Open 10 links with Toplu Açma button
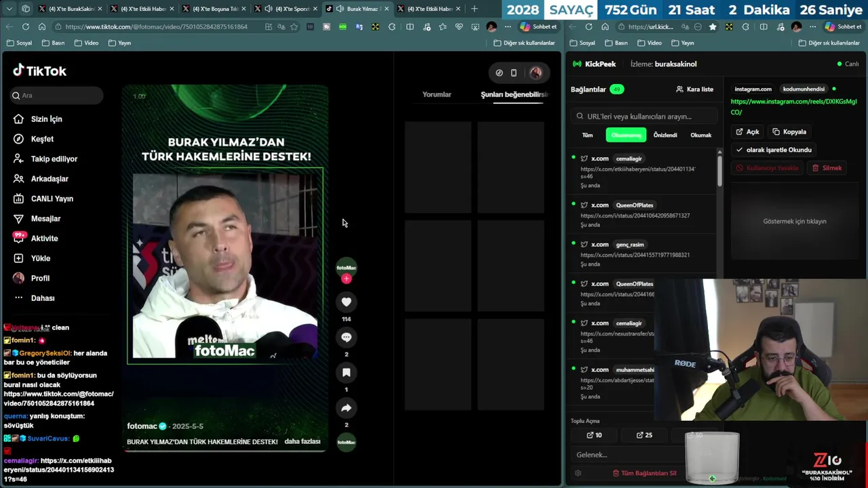The width and height of the screenshot is (868, 488). [x=594, y=435]
